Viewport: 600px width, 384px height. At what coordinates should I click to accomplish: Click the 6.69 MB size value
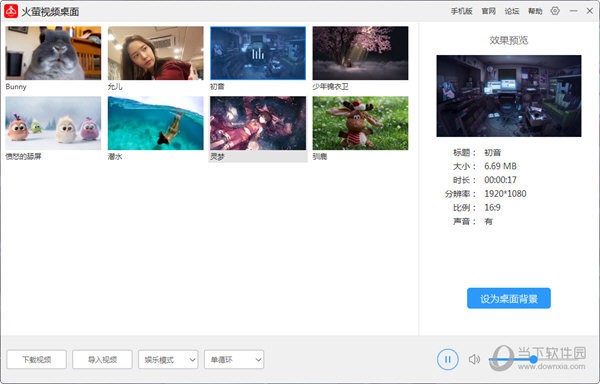pyautogui.click(x=500, y=166)
